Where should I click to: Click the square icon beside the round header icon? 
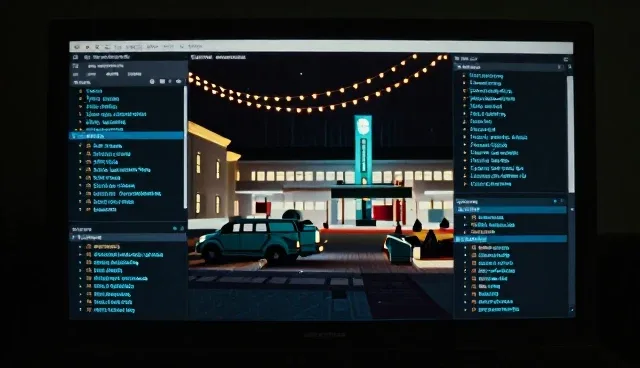point(162,82)
